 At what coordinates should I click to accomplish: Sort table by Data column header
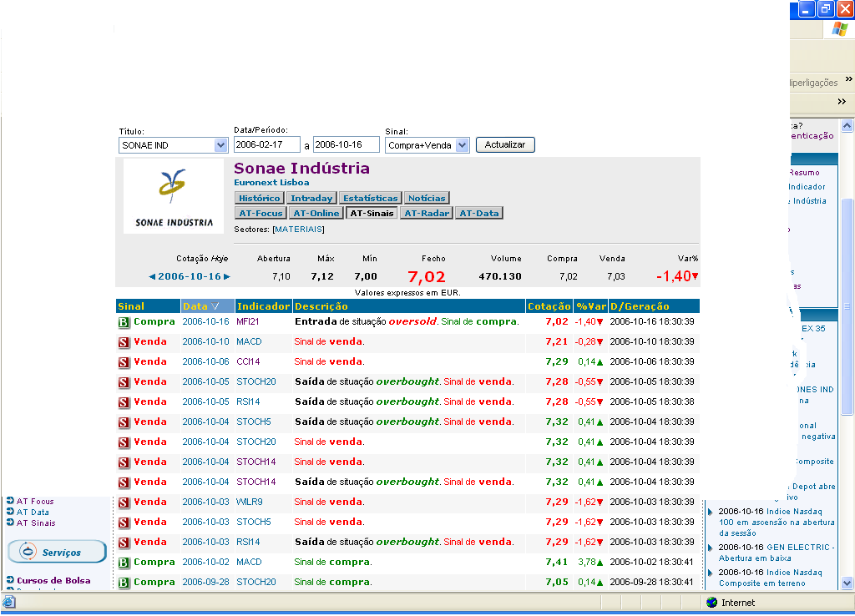[207, 306]
